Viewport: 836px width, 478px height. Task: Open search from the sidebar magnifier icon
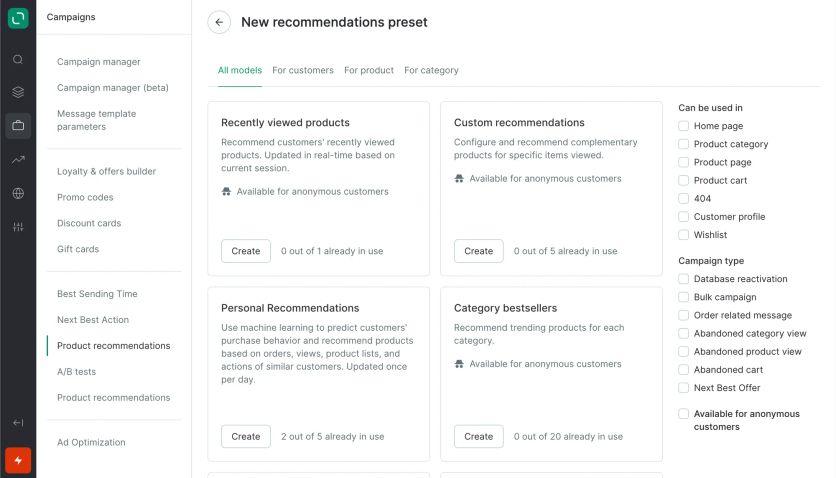coord(18,59)
